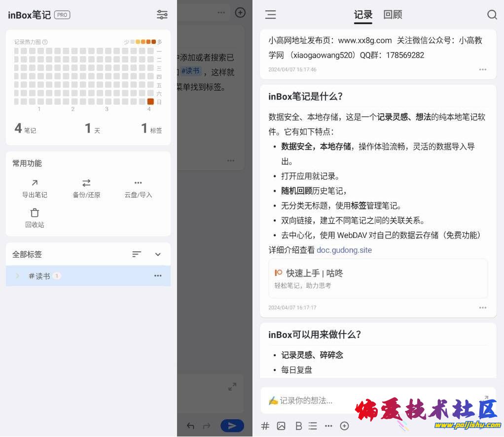This screenshot has width=504, height=437.
Task: Toggle bullet list formatting in toolbar
Action: click(313, 426)
